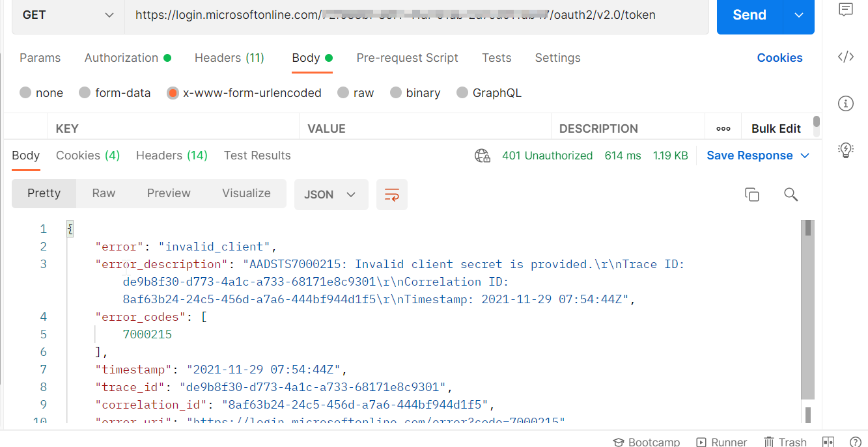Image resolution: width=868 pixels, height=447 pixels.
Task: Select the form-data body type
Action: [115, 93]
